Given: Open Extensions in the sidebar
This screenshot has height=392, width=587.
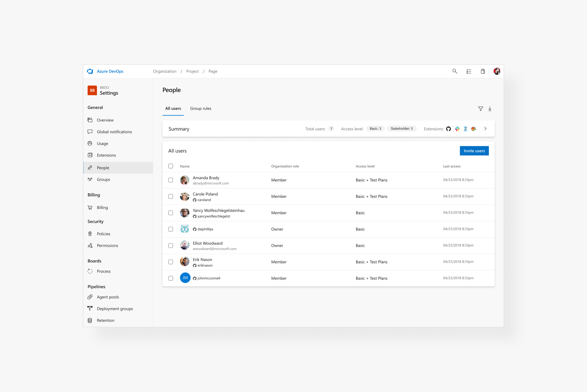Looking at the screenshot, I should (118, 155).
